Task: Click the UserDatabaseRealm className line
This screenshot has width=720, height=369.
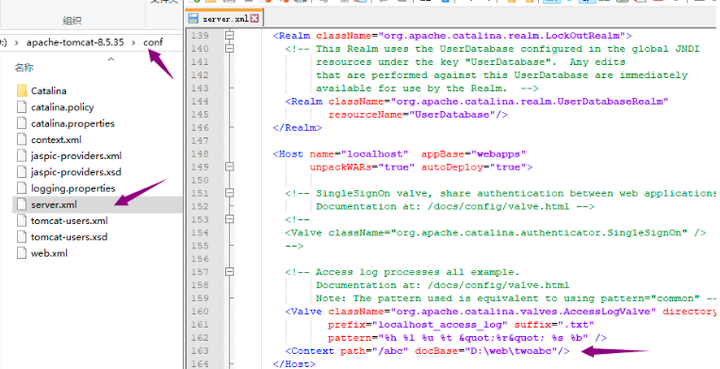Action: (x=477, y=101)
